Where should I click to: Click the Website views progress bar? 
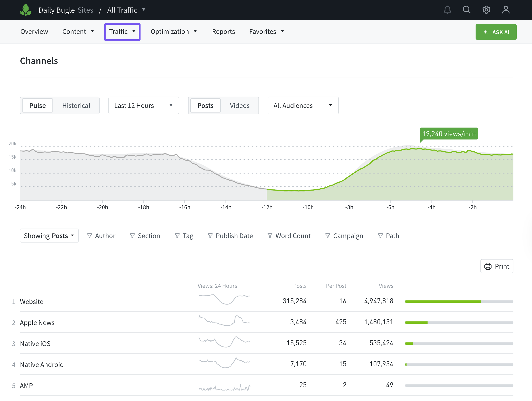point(459,301)
